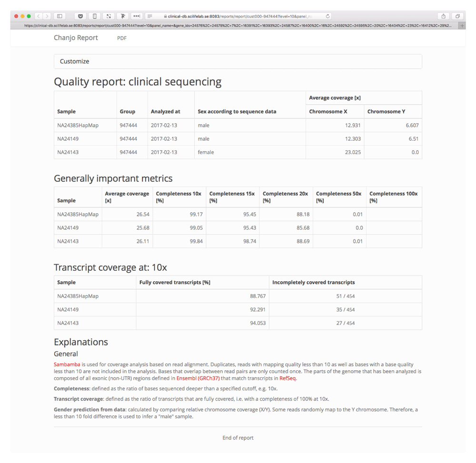Click the 'Transcript coverage at: 10x' heading
The width and height of the screenshot is (476, 463).
[110, 267]
